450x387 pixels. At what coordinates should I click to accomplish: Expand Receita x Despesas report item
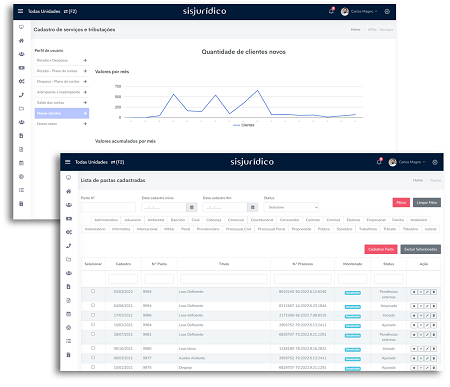[x=62, y=60]
